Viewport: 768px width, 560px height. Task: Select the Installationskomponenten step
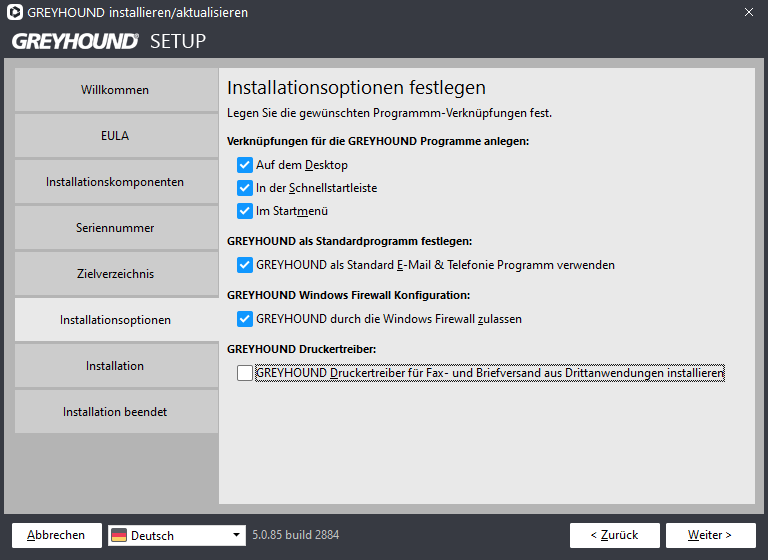point(117,182)
